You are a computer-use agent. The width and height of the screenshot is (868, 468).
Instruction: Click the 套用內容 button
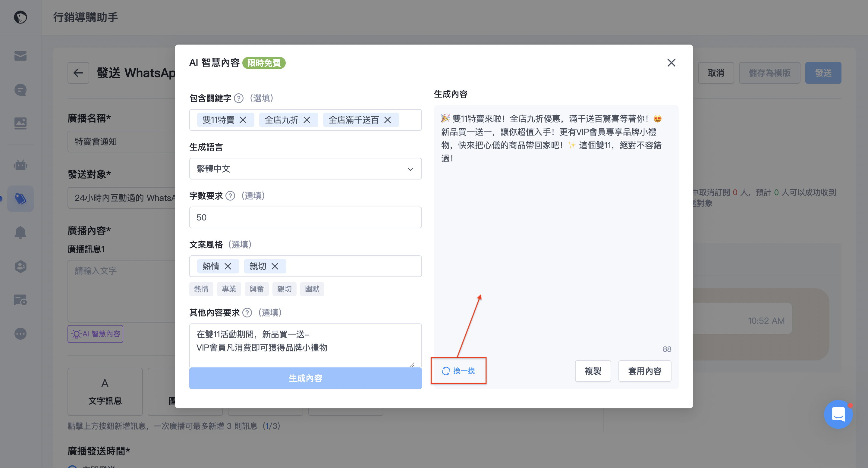click(x=645, y=371)
